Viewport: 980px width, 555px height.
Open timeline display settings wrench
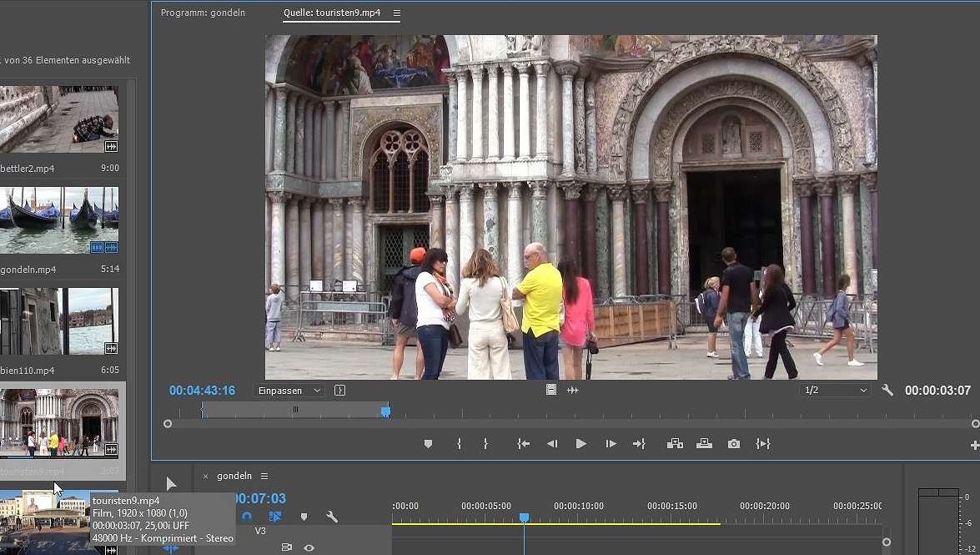click(x=332, y=517)
